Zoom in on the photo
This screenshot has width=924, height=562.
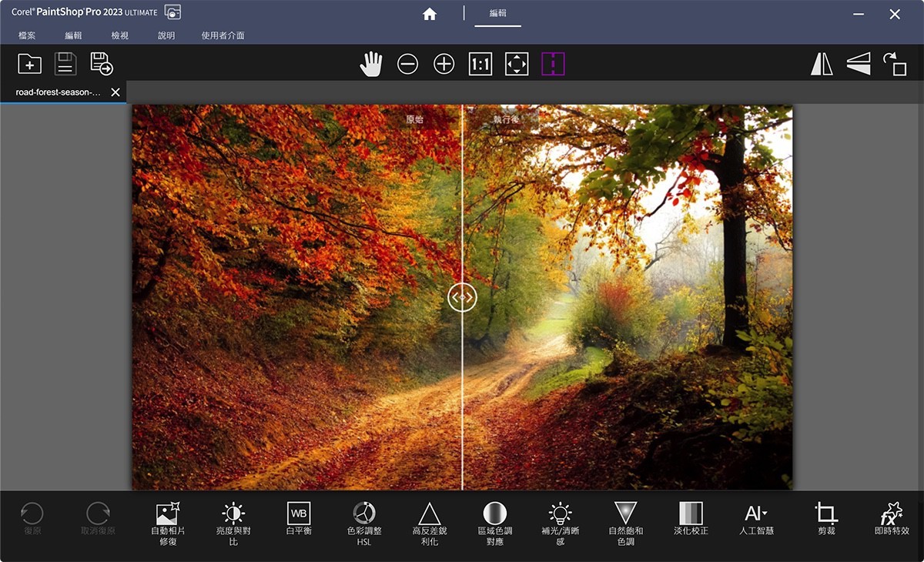tap(444, 64)
